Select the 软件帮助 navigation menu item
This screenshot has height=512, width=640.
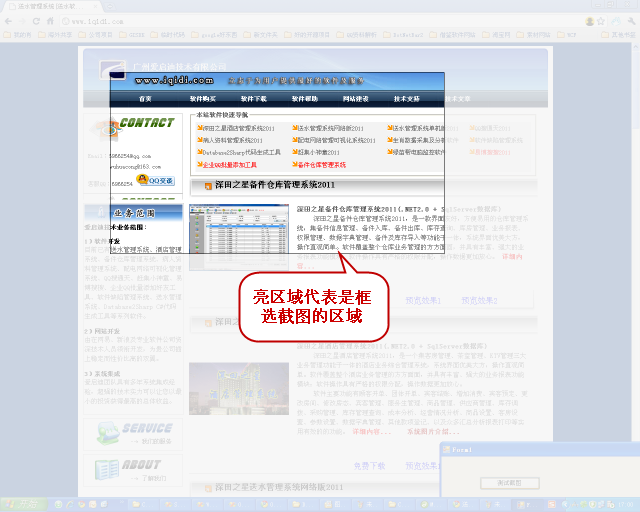tap(304, 99)
